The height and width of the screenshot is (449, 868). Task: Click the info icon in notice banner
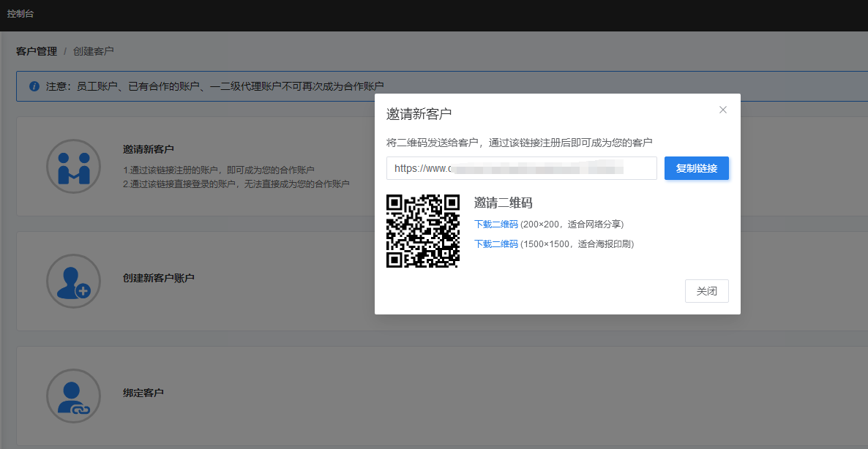34,86
